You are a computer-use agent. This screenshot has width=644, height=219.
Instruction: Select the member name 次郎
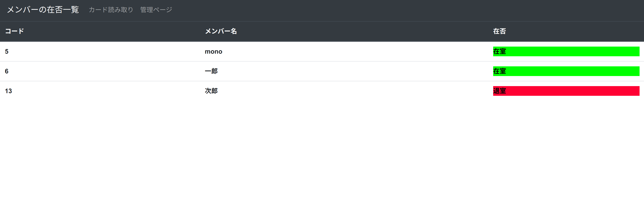pos(211,91)
